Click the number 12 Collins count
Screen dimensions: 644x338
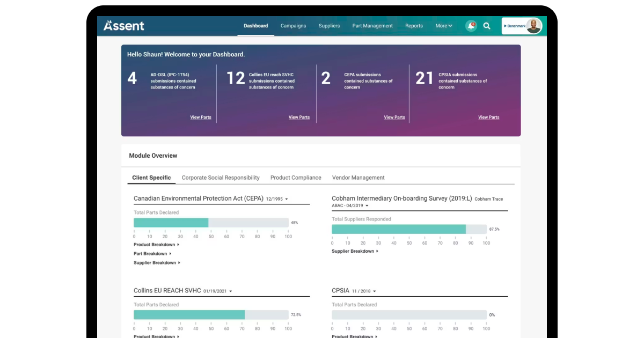point(236,78)
